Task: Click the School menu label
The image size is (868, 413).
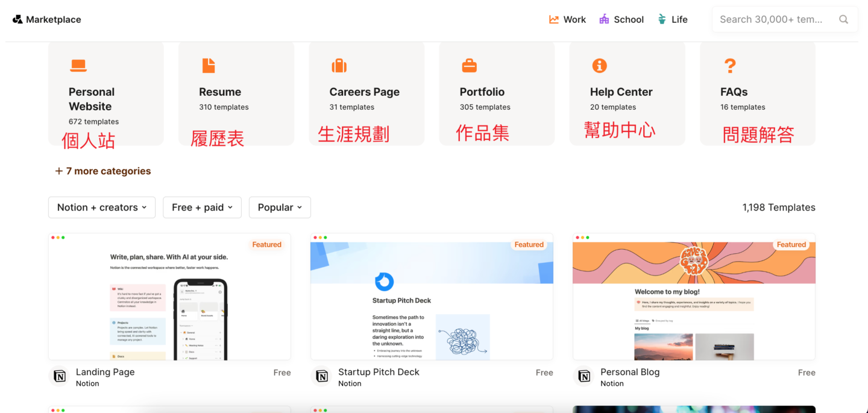Action: [629, 19]
